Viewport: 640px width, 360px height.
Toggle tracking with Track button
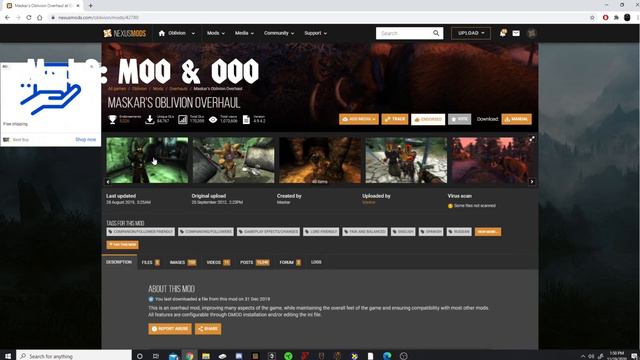[x=395, y=119]
